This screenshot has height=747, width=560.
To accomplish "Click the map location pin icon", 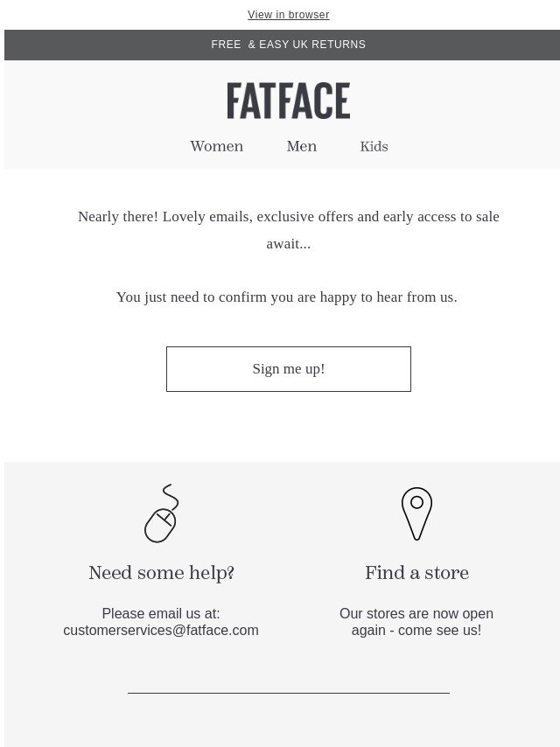I will (416, 513).
